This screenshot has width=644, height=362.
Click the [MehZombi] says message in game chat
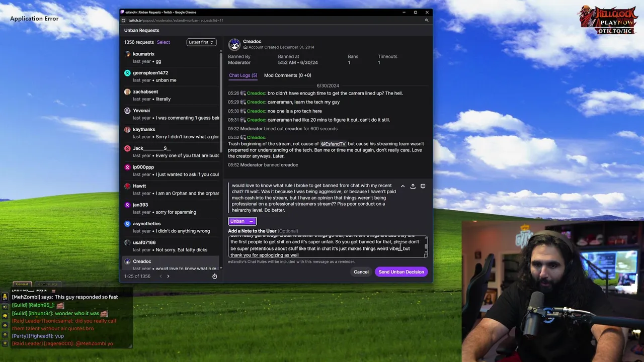tap(65, 297)
